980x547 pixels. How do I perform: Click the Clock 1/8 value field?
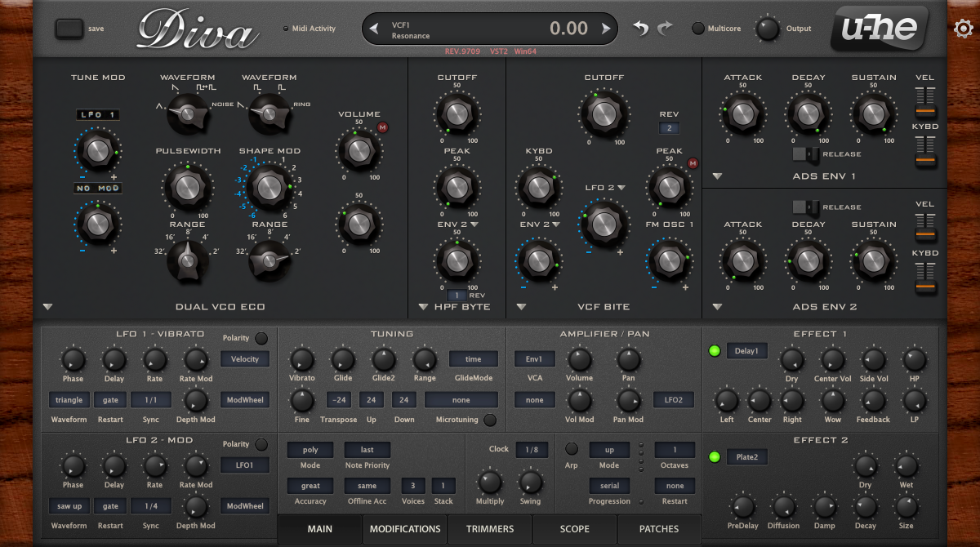(x=532, y=450)
